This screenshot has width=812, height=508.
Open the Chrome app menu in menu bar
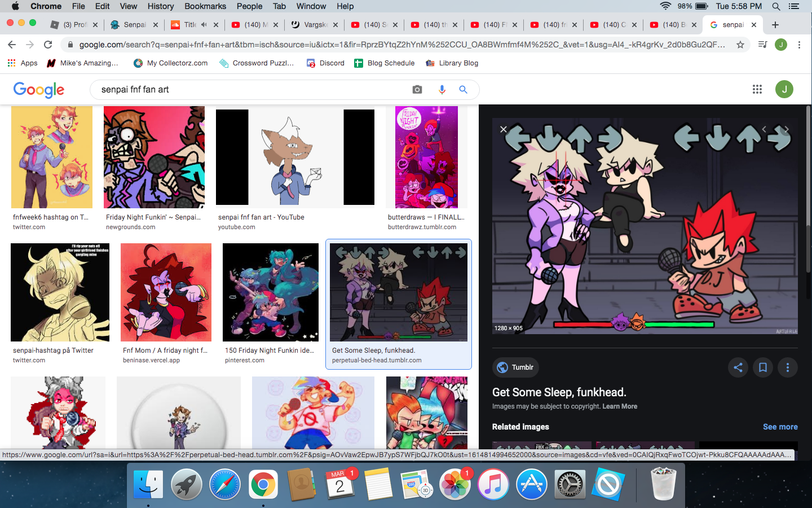click(x=46, y=6)
